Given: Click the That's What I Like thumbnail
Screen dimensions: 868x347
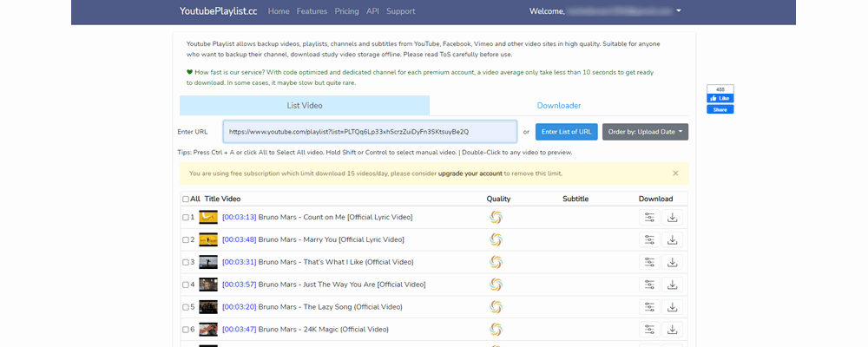Looking at the screenshot, I should 208,262.
